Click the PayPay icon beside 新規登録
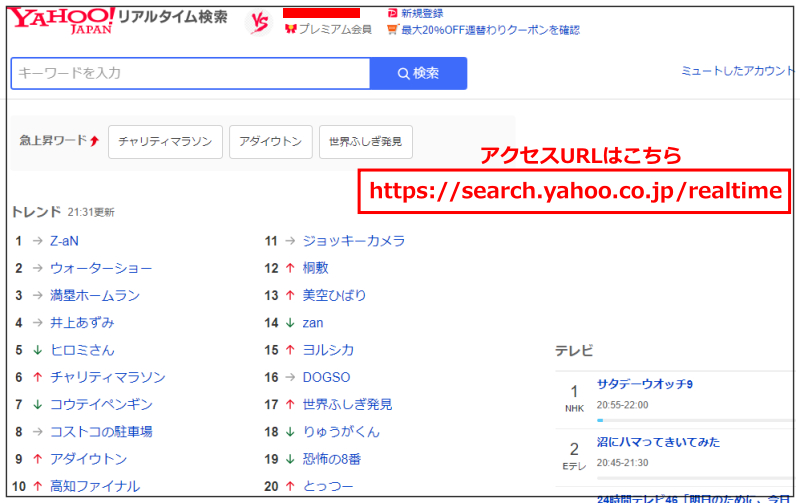Viewport: 800px width, 503px height. tap(392, 13)
